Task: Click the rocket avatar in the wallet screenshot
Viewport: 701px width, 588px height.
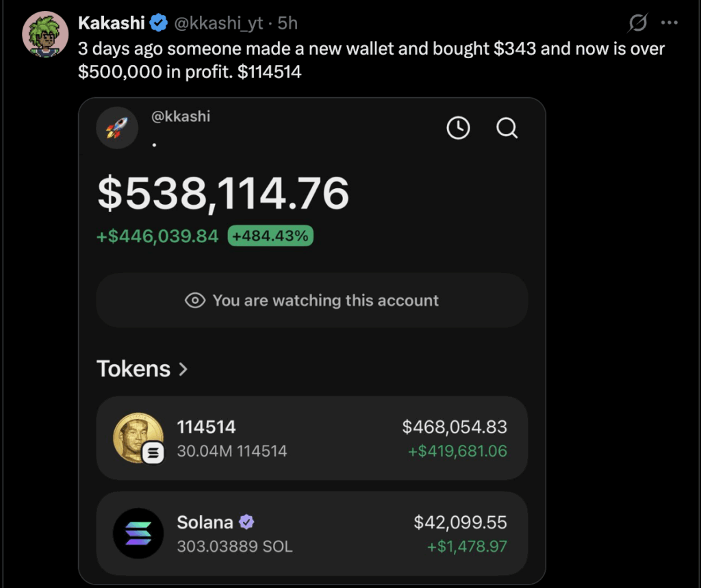Action: coord(117,127)
